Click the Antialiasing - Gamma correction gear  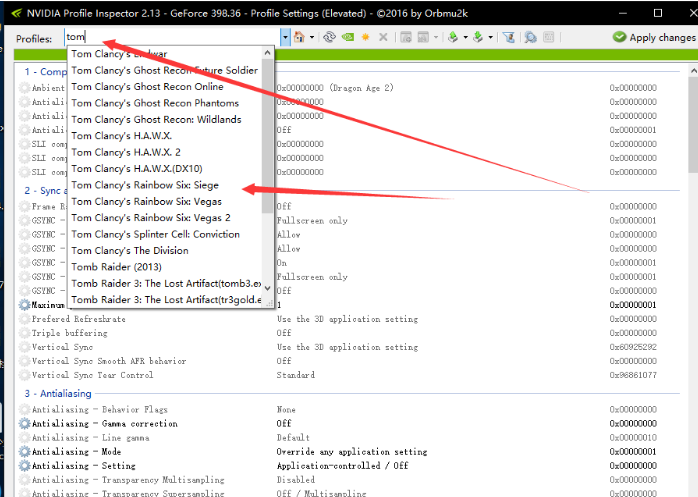coord(24,424)
